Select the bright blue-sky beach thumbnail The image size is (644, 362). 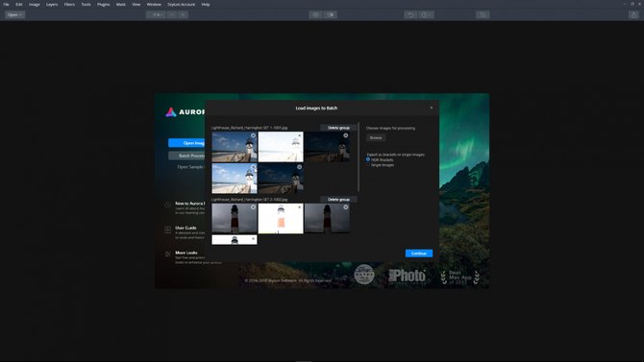[235, 179]
